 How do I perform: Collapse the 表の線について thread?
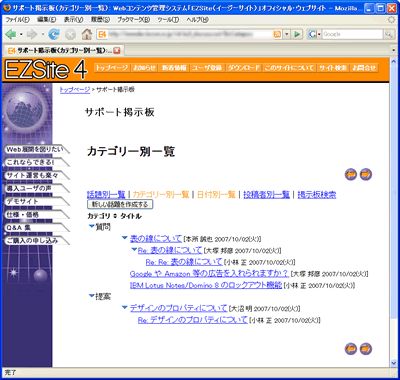point(125,238)
